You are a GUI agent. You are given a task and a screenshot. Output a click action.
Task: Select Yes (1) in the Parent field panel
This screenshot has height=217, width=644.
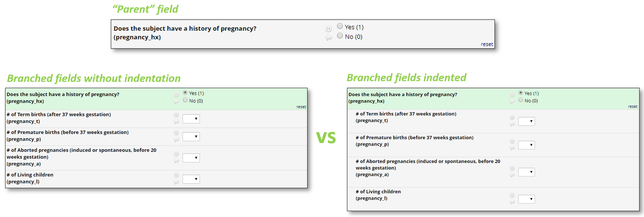click(x=340, y=26)
